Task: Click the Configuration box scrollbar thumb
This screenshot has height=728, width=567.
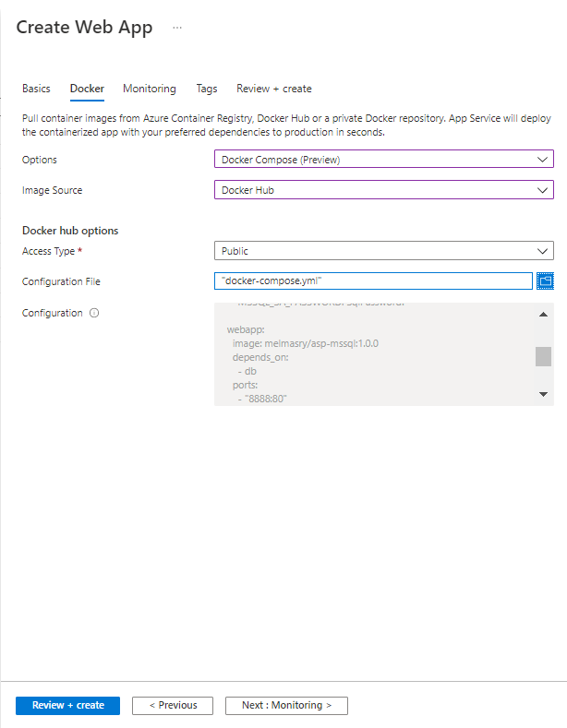Action: pos(543,356)
